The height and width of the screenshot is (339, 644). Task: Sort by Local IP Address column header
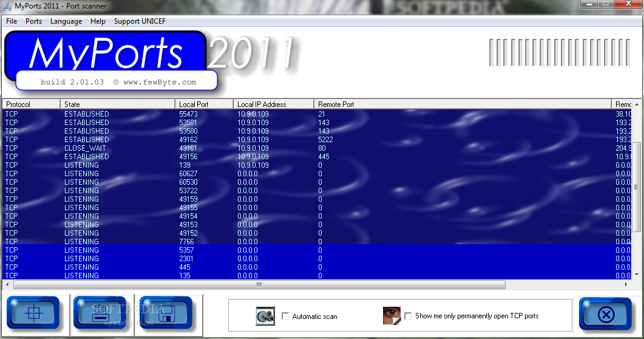tap(274, 104)
